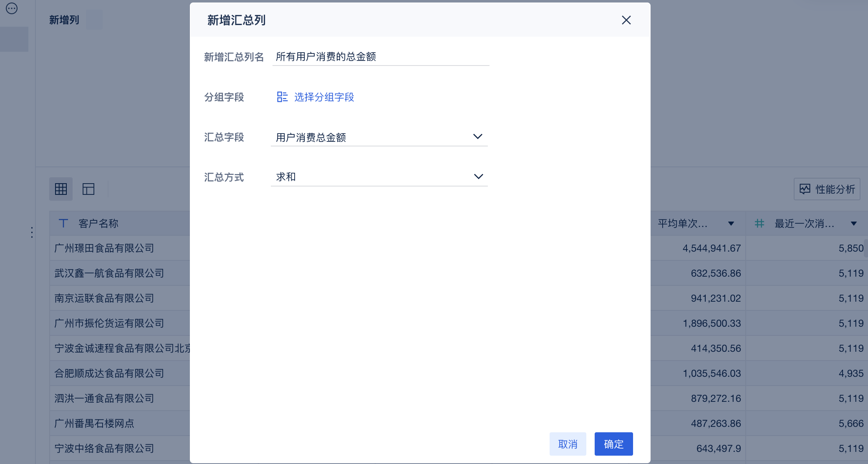The width and height of the screenshot is (868, 464).
Task: Click the select grouping field list icon
Action: click(x=282, y=97)
